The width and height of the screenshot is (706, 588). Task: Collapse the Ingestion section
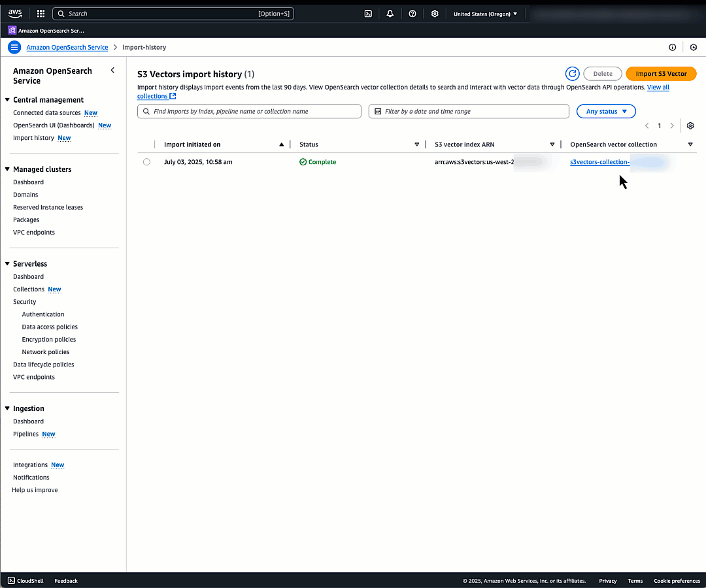[7, 408]
